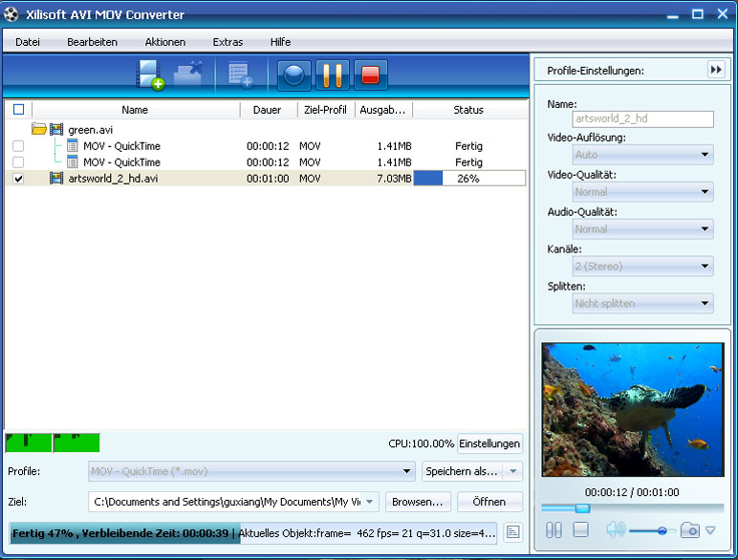
Task: Check the second MOV - QuickTime row checkbox
Action: [18, 162]
